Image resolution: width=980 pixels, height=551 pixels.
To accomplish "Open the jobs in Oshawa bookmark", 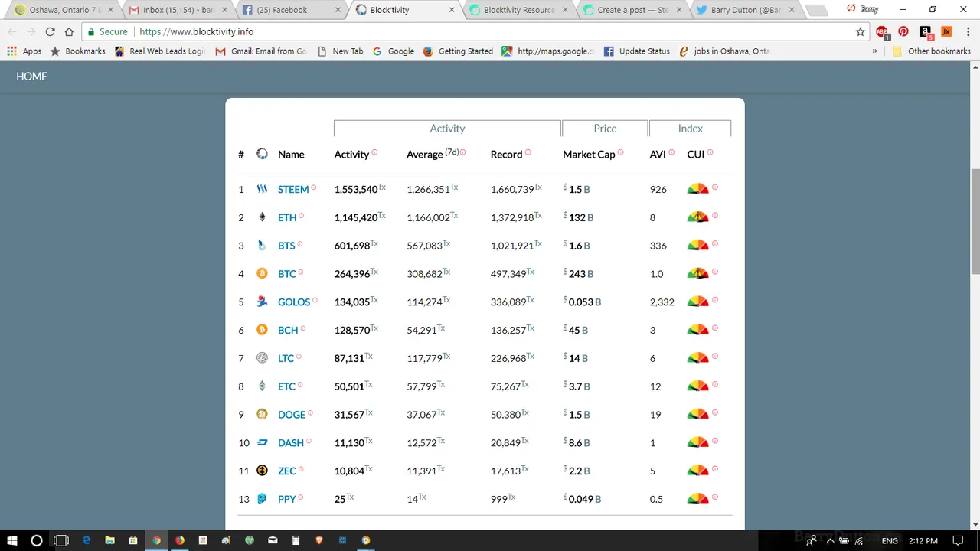I will [x=724, y=51].
